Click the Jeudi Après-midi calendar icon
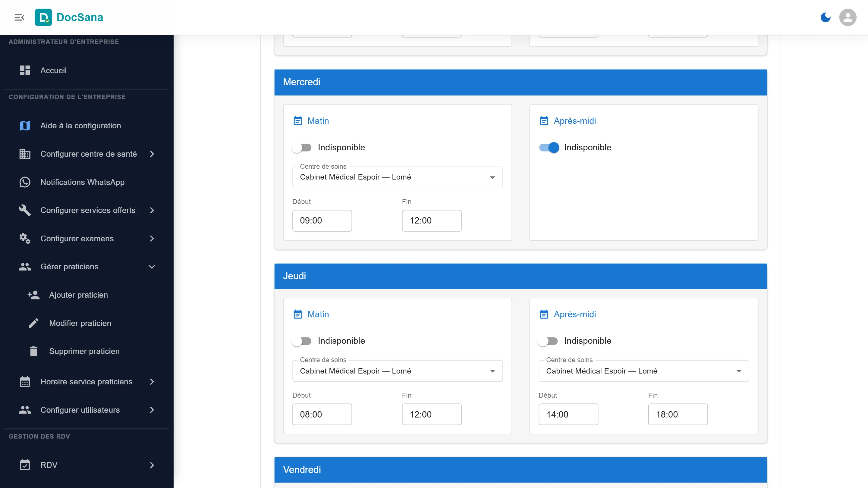 click(x=544, y=314)
